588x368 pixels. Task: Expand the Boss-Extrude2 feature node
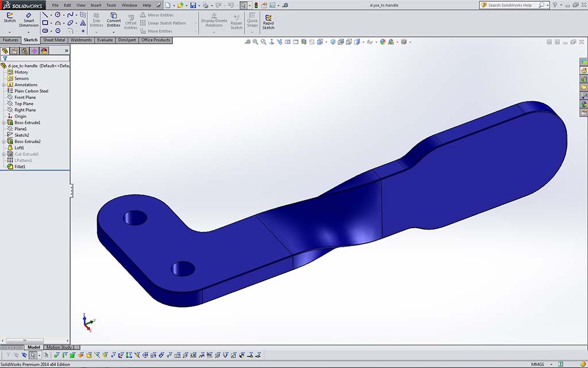[3, 141]
